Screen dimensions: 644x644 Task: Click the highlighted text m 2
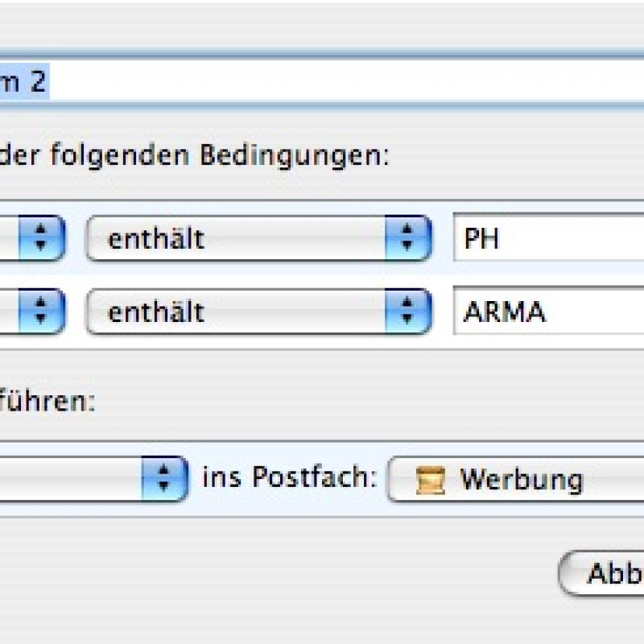[23, 81]
